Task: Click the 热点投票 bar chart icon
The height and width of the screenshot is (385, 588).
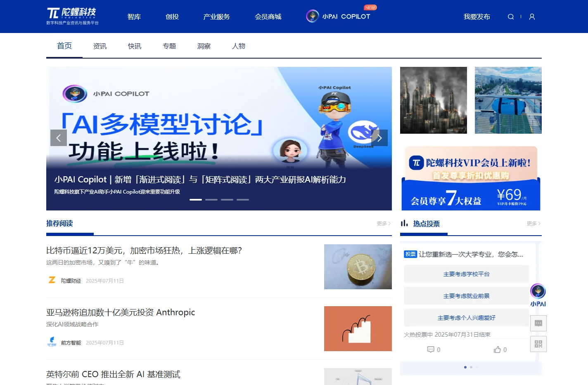Action: point(404,223)
